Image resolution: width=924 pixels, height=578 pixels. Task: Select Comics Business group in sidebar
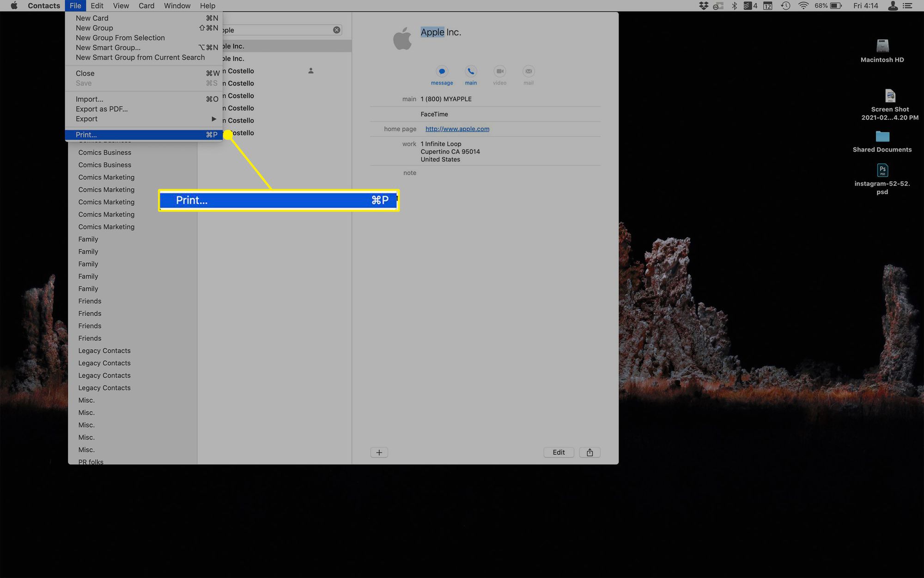[x=104, y=152]
